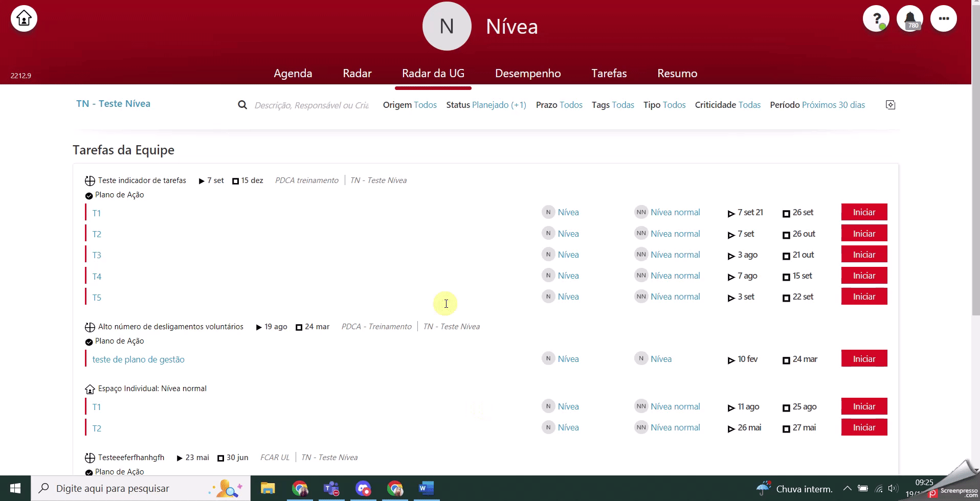The width and height of the screenshot is (980, 501).
Task: Click house icon of Espaço Individual
Action: point(90,389)
